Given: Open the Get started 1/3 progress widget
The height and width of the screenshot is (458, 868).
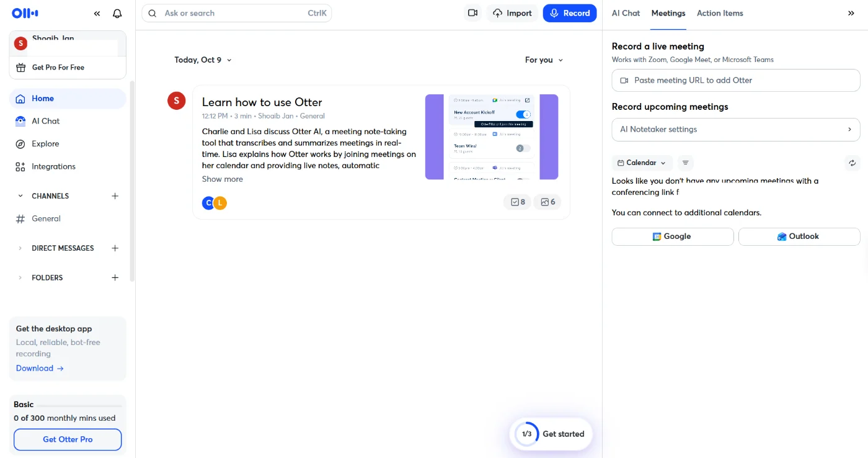Looking at the screenshot, I should [551, 434].
